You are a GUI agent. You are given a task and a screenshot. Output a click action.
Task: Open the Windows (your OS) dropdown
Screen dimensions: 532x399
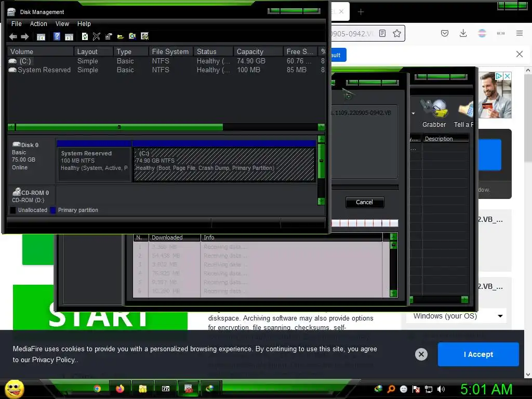pos(457,316)
